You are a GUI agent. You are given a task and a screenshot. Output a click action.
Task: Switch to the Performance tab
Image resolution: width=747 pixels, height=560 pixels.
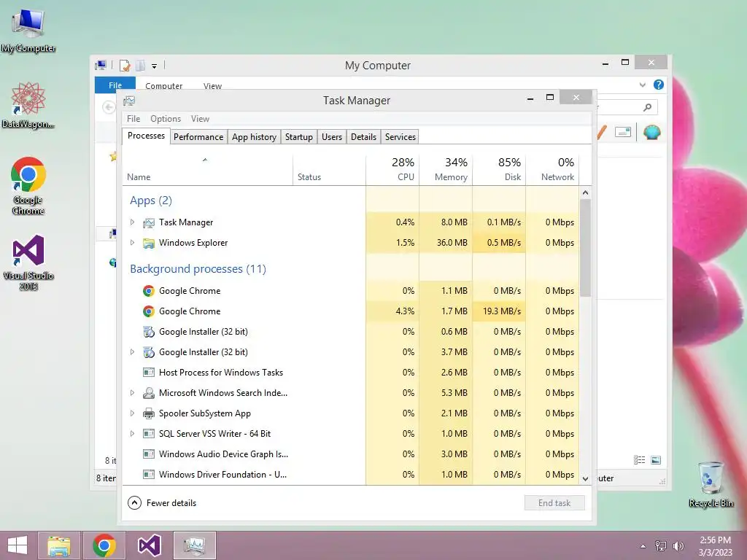click(198, 137)
